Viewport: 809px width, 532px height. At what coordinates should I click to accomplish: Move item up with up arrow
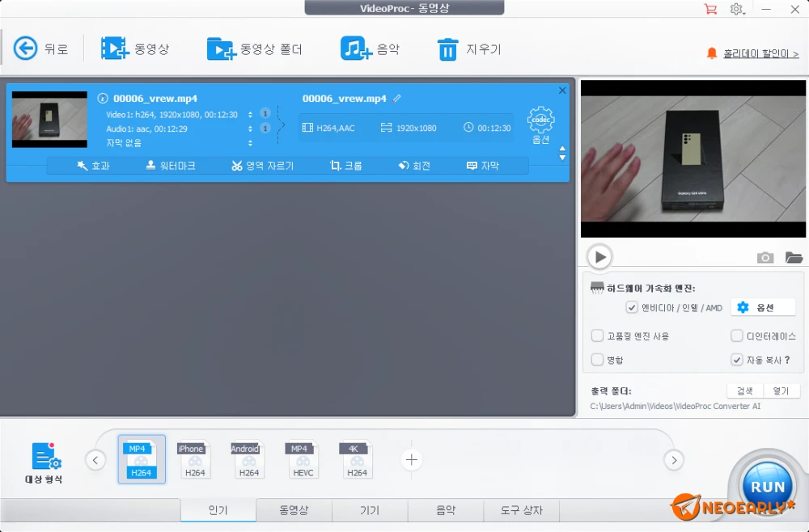(562, 149)
